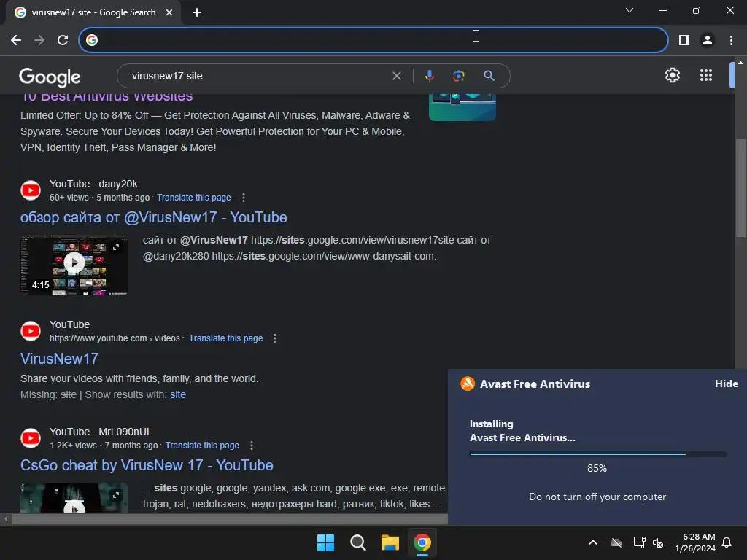This screenshot has width=747, height=560.
Task: Play the CsGo cheat video thumbnail
Action: tap(74, 497)
